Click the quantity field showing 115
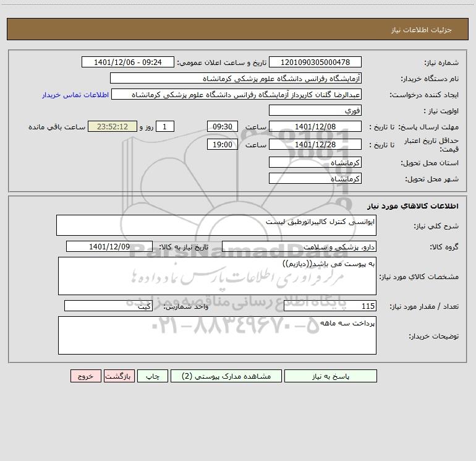Image resolution: width=476 pixels, height=461 pixels. (x=330, y=306)
